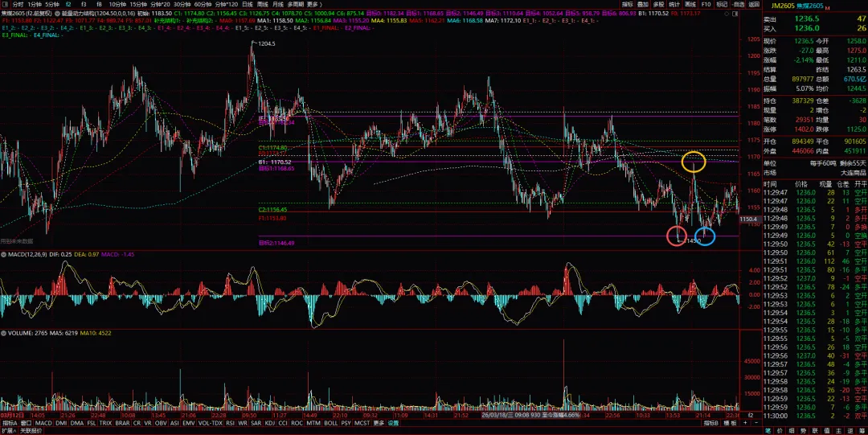
Task: Click the F10 info button
Action: point(706,4)
